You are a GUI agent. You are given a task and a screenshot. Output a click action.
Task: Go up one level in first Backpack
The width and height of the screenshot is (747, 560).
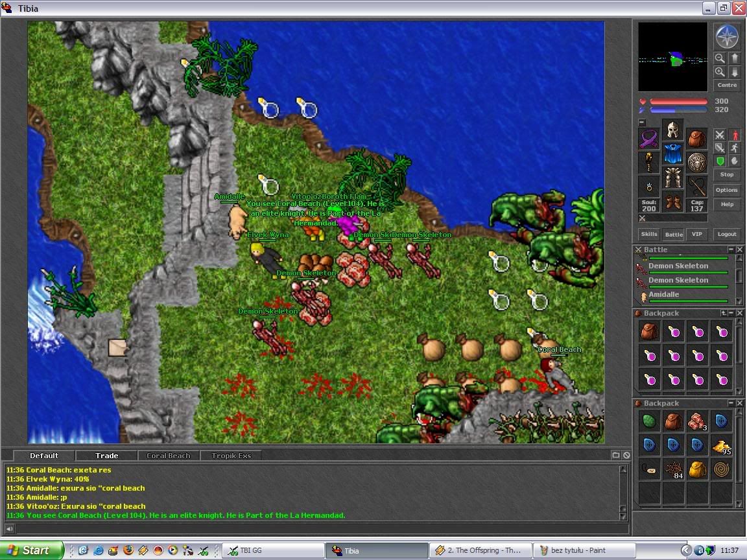[723, 313]
